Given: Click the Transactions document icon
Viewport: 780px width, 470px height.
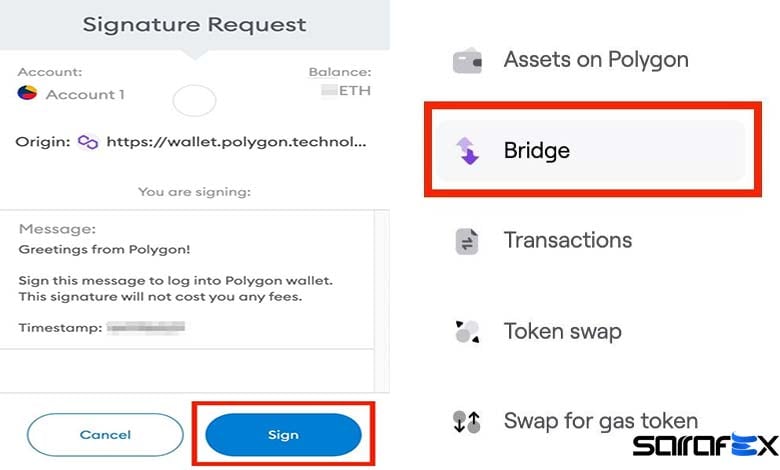Looking at the screenshot, I should (467, 242).
